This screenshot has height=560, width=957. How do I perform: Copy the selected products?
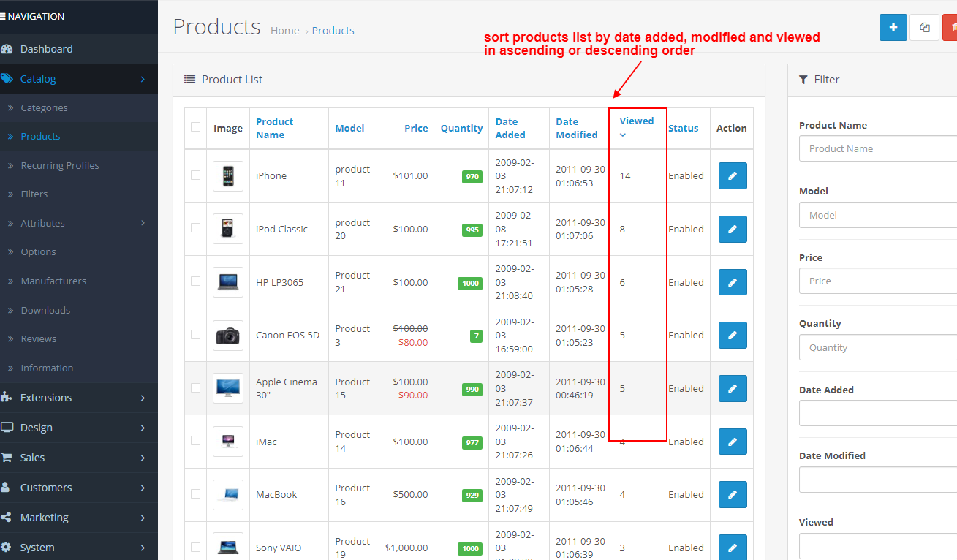click(x=924, y=27)
